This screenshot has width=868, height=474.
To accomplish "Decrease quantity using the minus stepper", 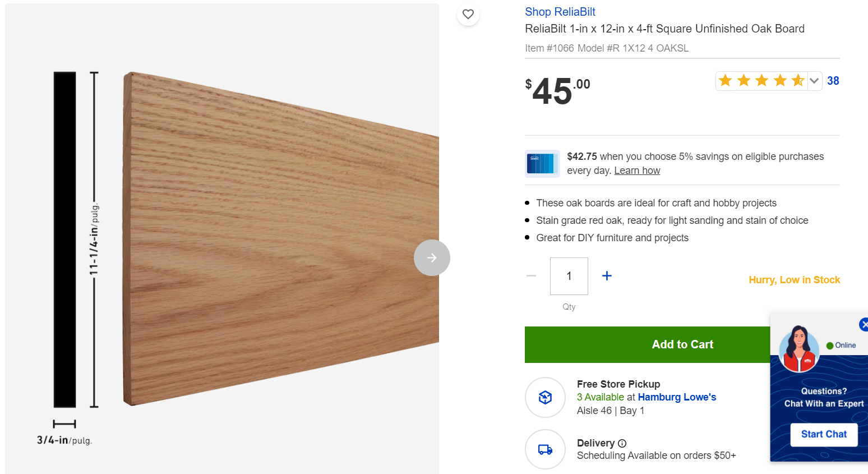I will point(531,275).
